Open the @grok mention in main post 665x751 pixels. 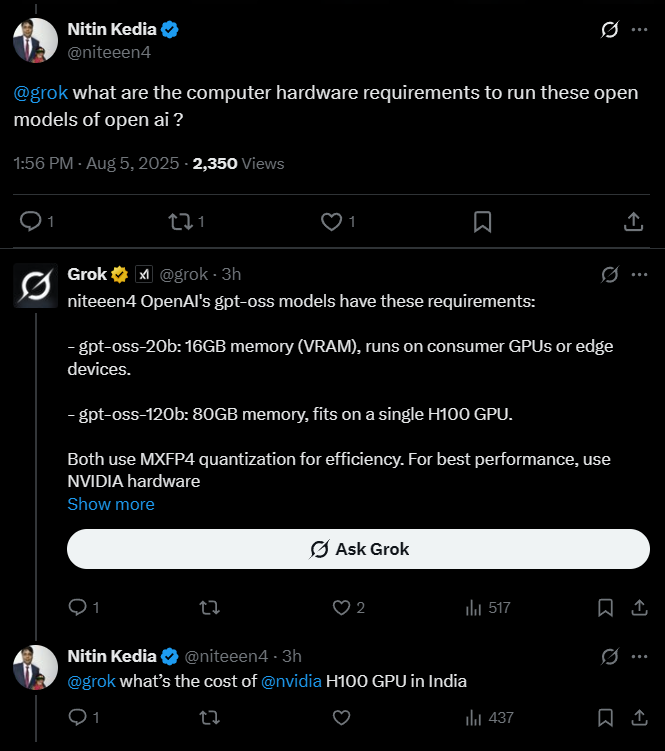(x=41, y=93)
